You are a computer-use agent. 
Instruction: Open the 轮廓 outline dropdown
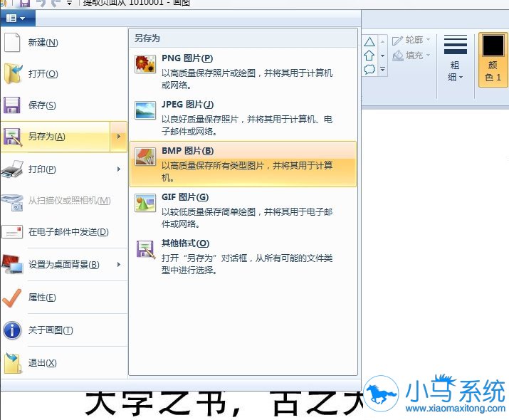(411, 40)
